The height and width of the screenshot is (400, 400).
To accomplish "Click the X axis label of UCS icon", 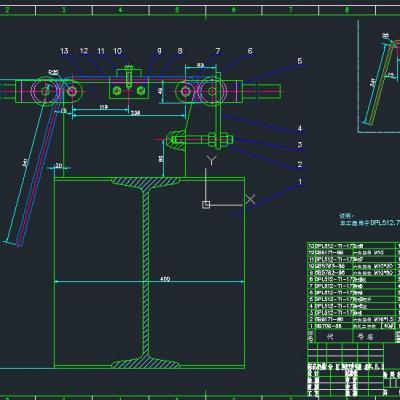I will coord(250,199).
